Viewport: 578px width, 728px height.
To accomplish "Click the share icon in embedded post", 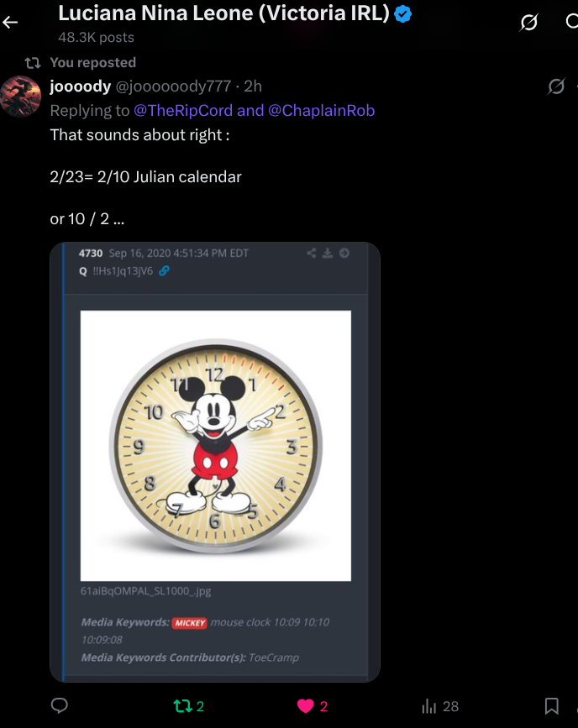I will tap(312, 253).
